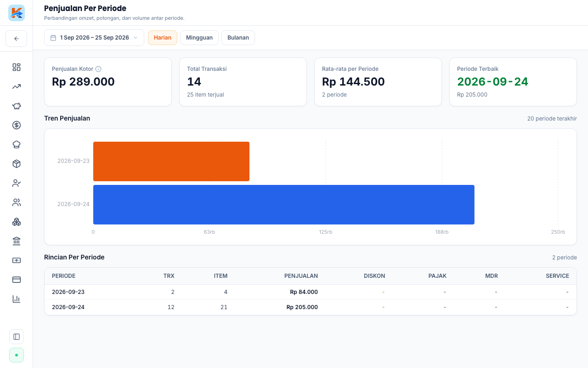Open the trending-up analytics sidebar icon
Viewport: 588px width, 368px height.
pos(17,86)
